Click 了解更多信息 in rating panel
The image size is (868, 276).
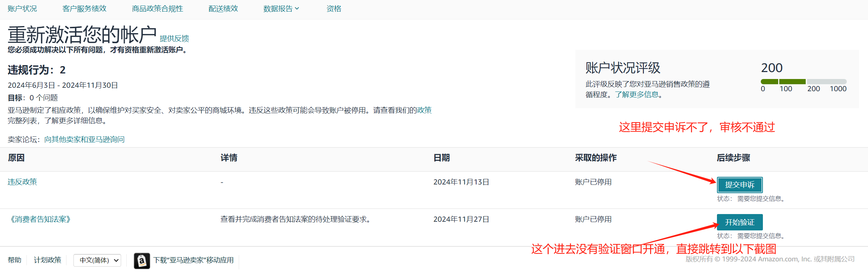(x=637, y=95)
